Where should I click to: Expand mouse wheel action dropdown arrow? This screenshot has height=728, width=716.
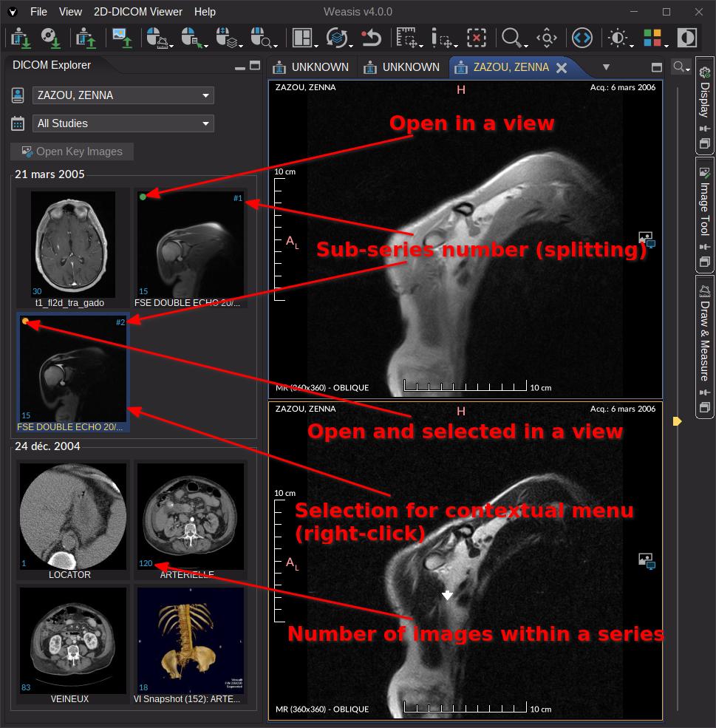pos(242,46)
